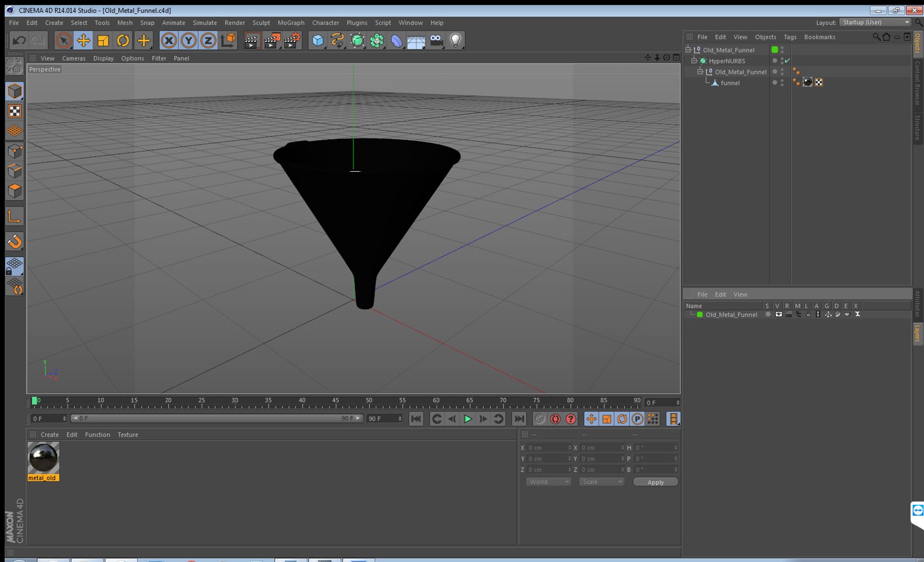The height and width of the screenshot is (562, 924).
Task: Open the Camera object tool
Action: click(436, 40)
